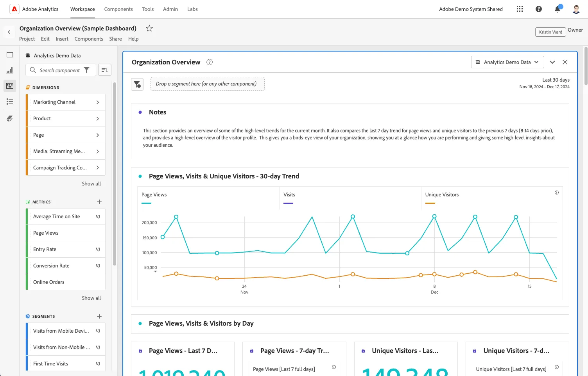Add a new metric with plus icon
This screenshot has height=376, width=588.
point(99,202)
